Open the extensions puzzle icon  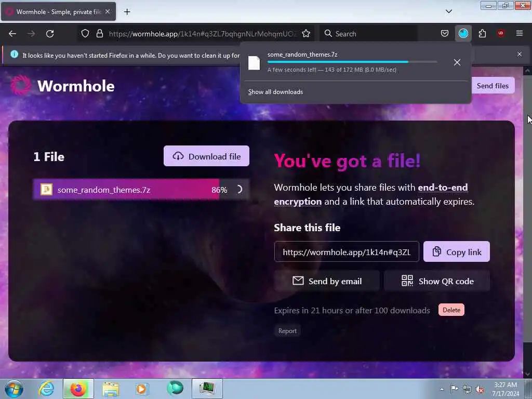(x=482, y=34)
